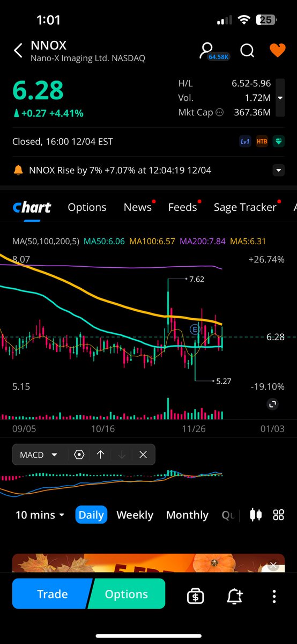297x644 pixels.
Task: Tap the MA100:6.57 indicator value
Action: [x=151, y=241]
